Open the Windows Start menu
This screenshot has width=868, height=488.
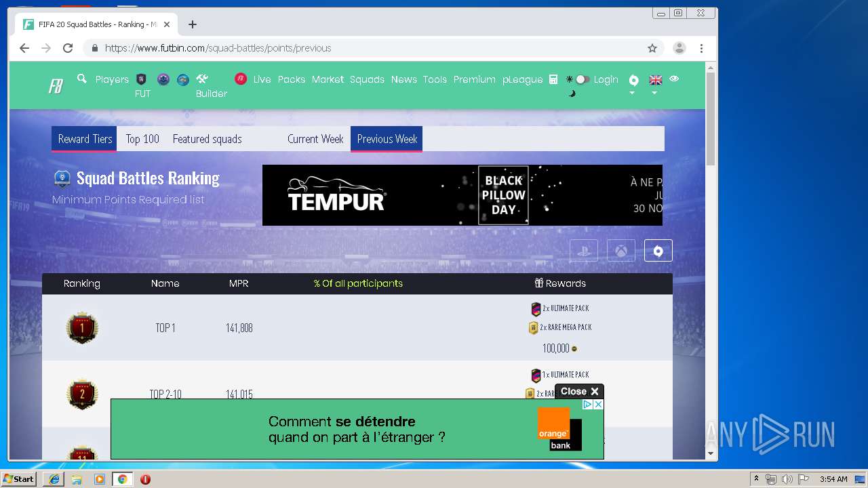pyautogui.click(x=18, y=479)
